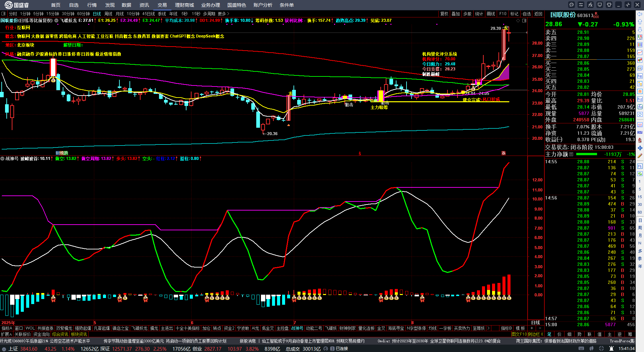Expand indicator tabs with right chevron arrow

[488, 328]
